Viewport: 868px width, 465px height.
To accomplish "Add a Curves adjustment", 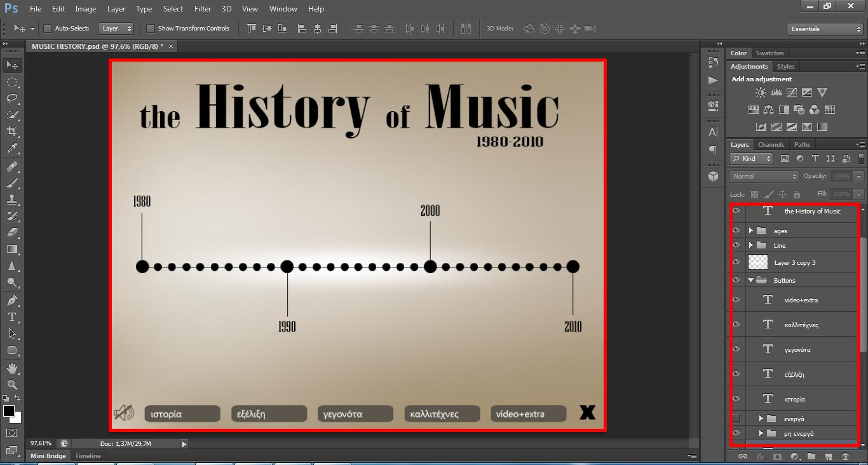I will 791,93.
